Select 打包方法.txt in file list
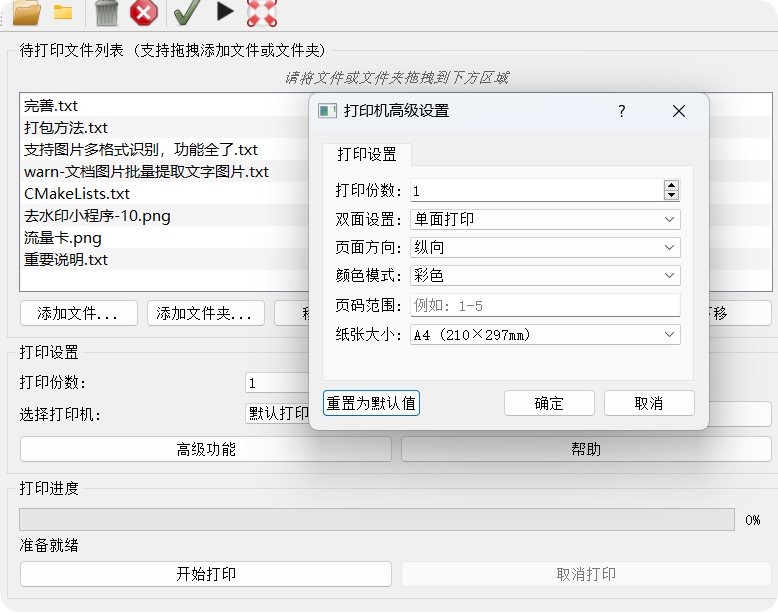Screen dimensions: 778x612 click(x=166, y=128)
